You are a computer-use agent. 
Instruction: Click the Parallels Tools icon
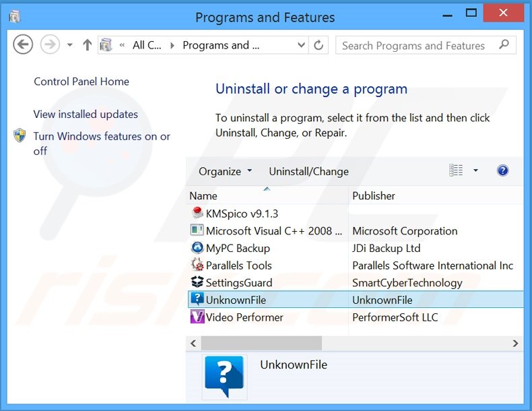(x=197, y=265)
